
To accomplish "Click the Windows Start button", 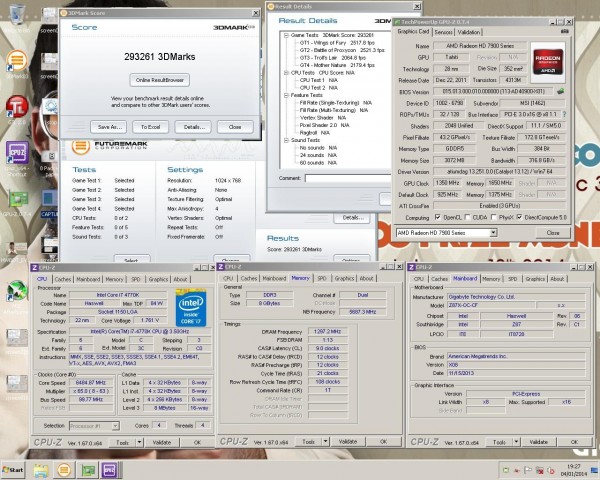I will [14, 468].
